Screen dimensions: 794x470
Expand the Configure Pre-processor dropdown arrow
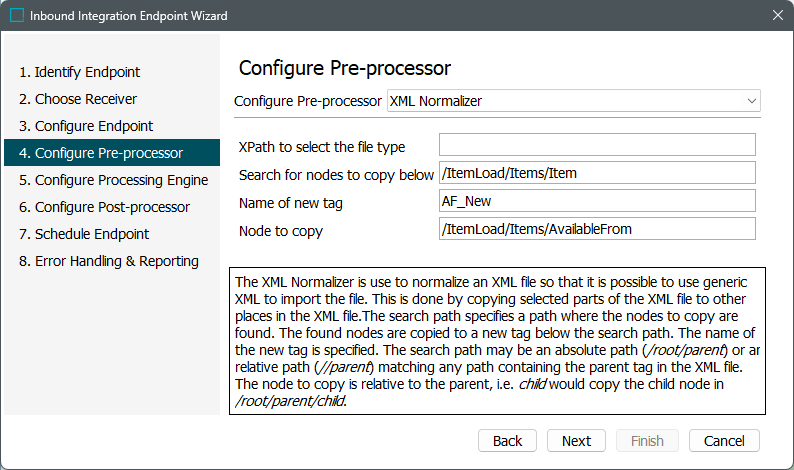coord(751,101)
